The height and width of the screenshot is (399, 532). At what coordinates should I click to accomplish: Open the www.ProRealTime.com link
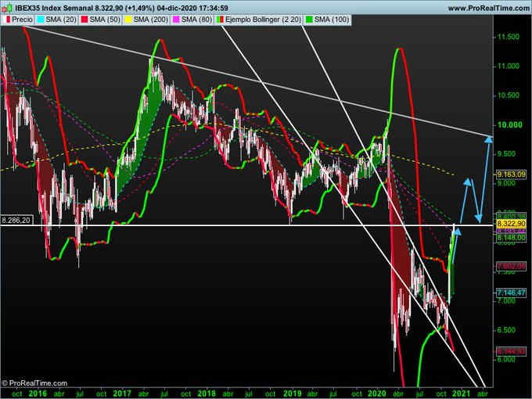pos(489,8)
